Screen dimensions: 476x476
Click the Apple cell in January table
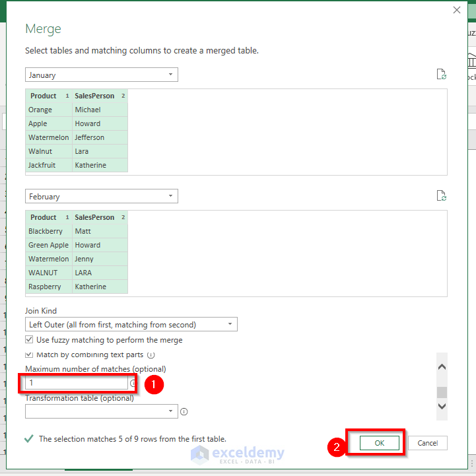[x=49, y=123]
